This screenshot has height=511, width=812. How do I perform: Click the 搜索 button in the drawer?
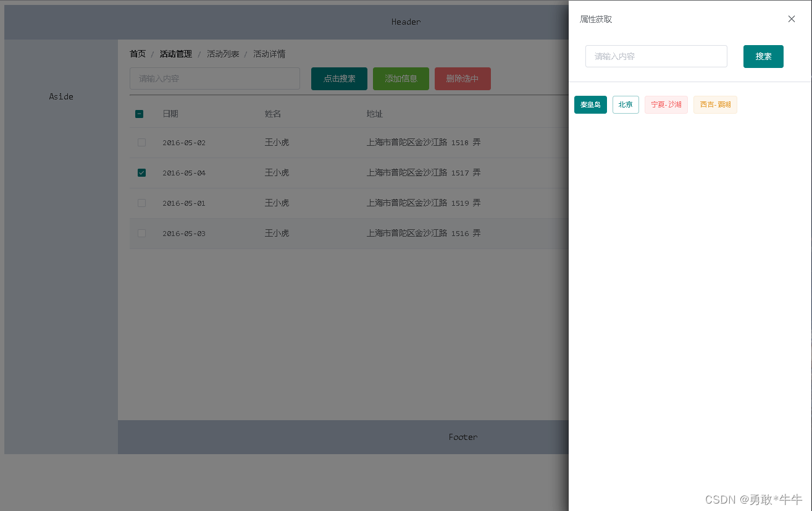[x=763, y=56]
